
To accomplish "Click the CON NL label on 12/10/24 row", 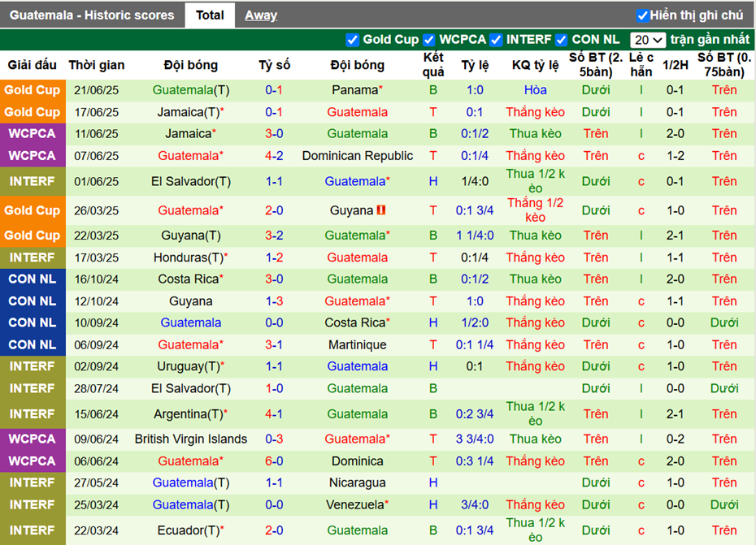I will pos(33,301).
